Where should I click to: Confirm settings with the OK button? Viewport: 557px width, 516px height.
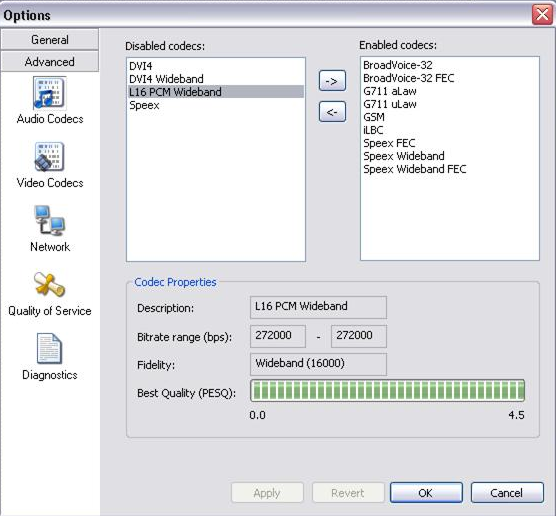click(x=426, y=493)
